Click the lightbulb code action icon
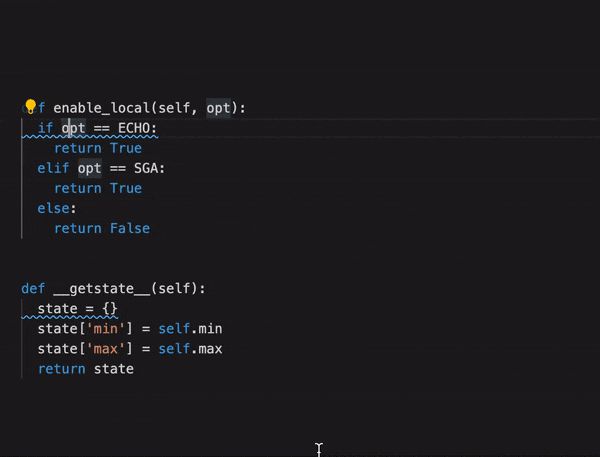The height and width of the screenshot is (457, 600). (30, 107)
